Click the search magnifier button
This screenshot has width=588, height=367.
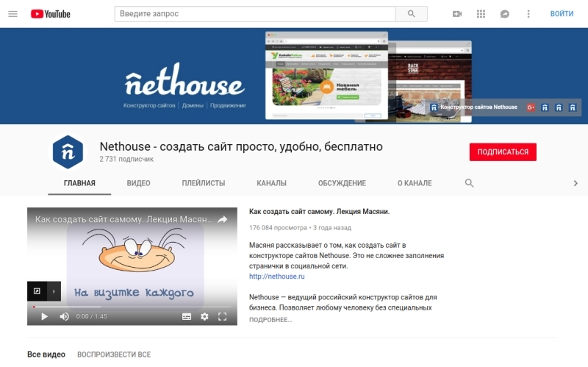pos(412,14)
